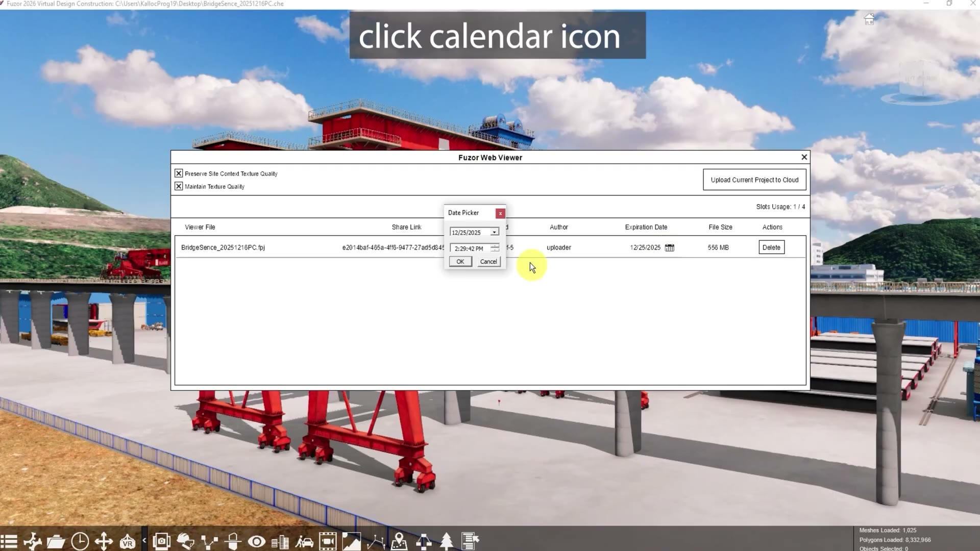
Task: Click the Viewer File column header
Action: [200, 227]
